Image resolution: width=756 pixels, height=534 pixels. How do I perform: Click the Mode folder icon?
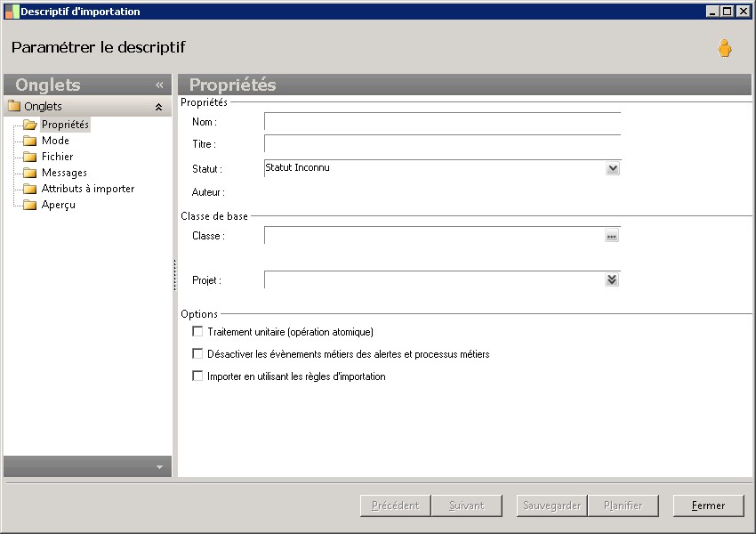click(x=30, y=141)
